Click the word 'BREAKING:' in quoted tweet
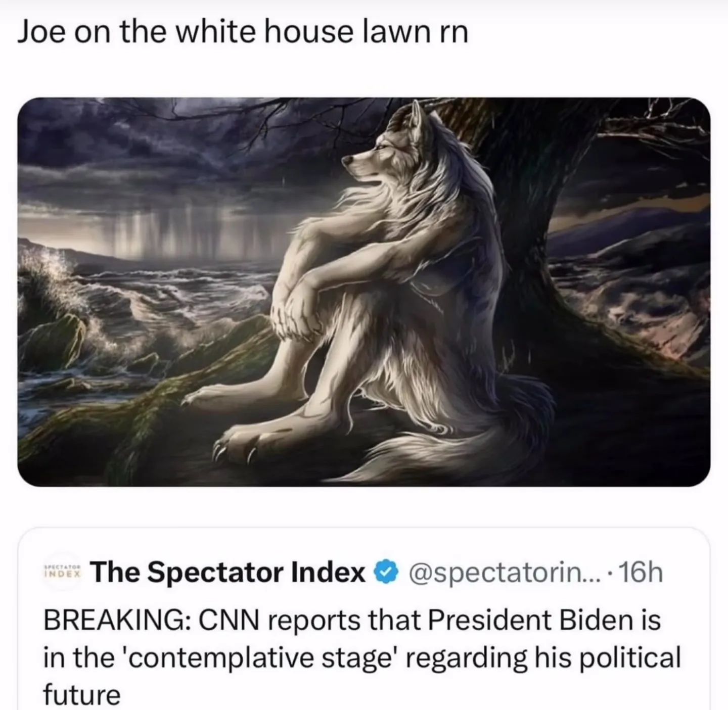Viewport: 728px width, 710px height. click(x=114, y=621)
